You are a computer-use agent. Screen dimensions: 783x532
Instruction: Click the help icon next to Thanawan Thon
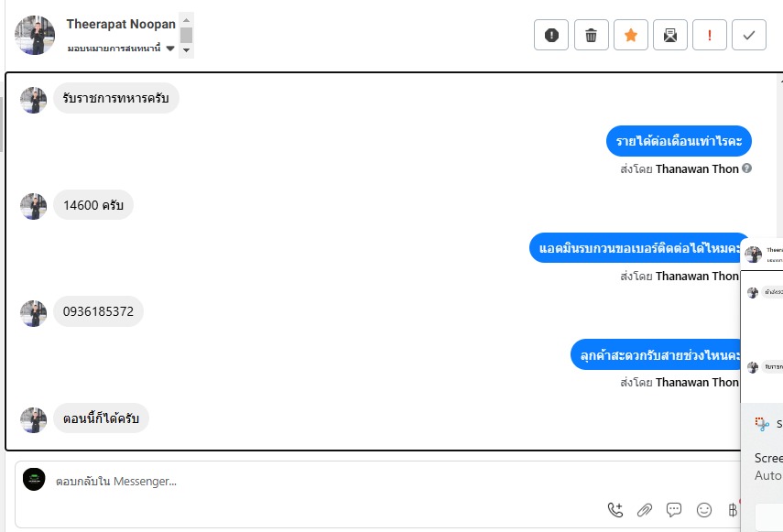(x=746, y=168)
